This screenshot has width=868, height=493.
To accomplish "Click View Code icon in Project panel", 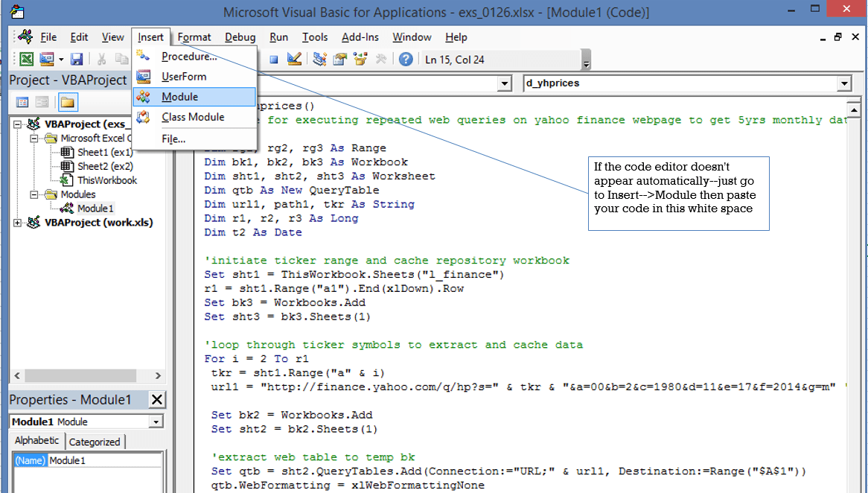I will (22, 102).
